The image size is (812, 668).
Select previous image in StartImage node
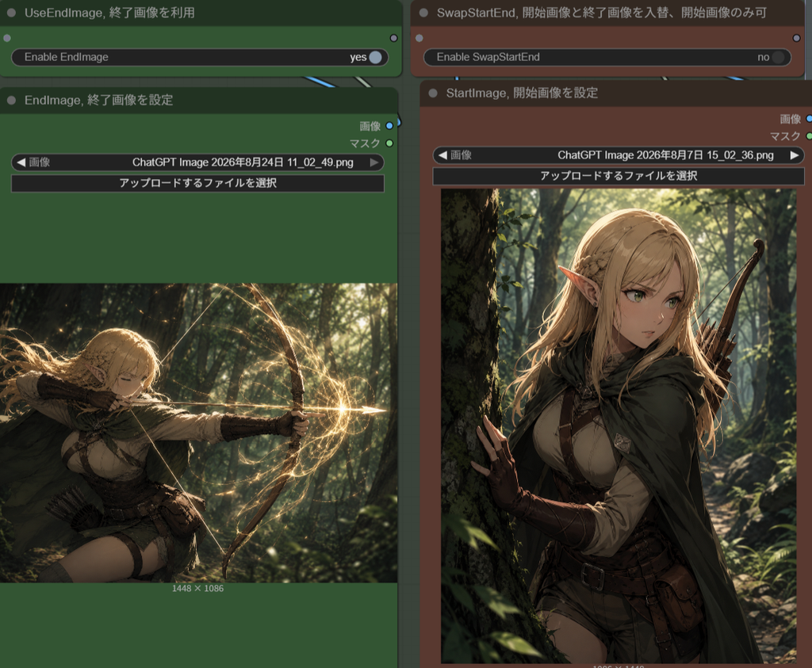[442, 155]
